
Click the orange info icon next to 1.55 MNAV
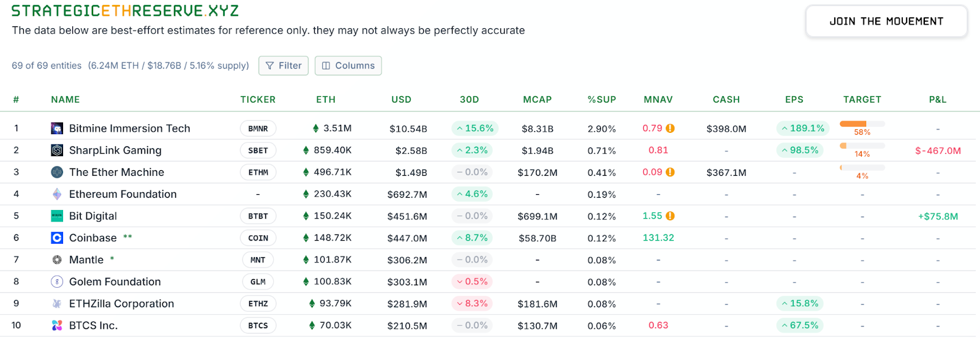[670, 216]
